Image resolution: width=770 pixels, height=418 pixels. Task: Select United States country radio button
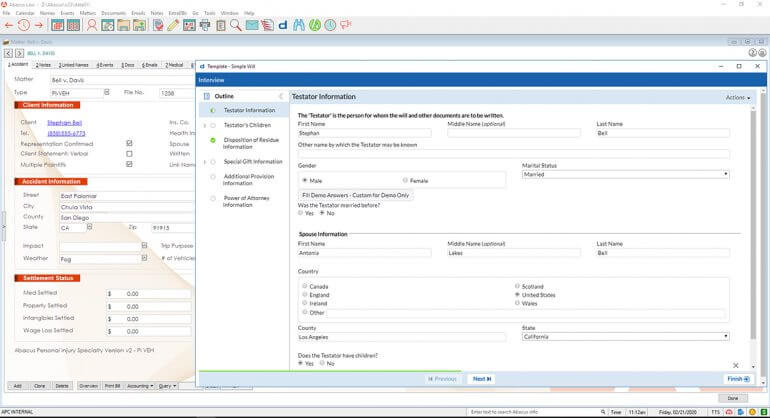[x=517, y=295]
